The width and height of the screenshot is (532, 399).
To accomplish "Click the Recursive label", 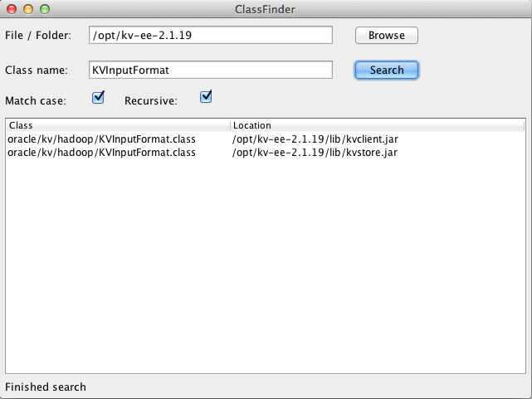I will [x=151, y=100].
